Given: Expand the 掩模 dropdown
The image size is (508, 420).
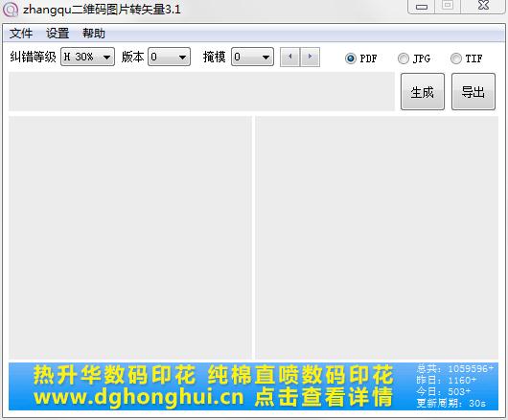Looking at the screenshot, I should (x=252, y=57).
